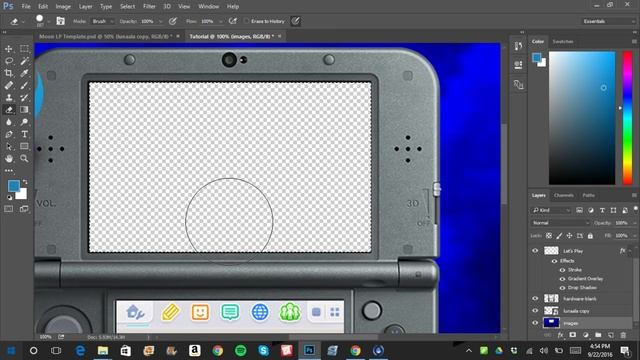Viewport: 640px width, 360px height.
Task: Open the File menu
Action: click(x=26, y=7)
